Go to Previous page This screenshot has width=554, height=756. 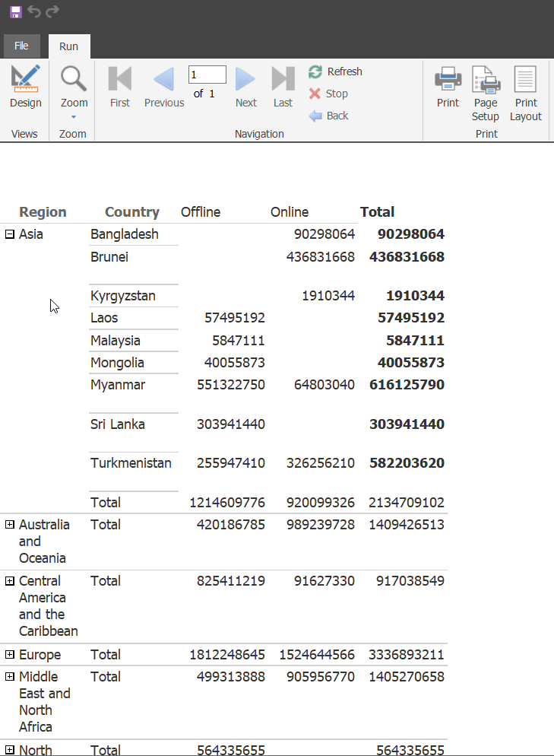(164, 87)
